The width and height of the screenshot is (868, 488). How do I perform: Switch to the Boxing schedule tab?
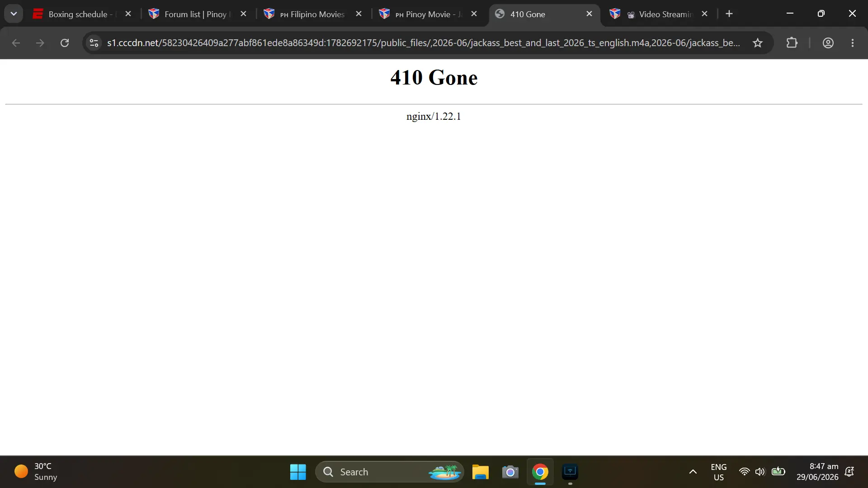tap(81, 14)
